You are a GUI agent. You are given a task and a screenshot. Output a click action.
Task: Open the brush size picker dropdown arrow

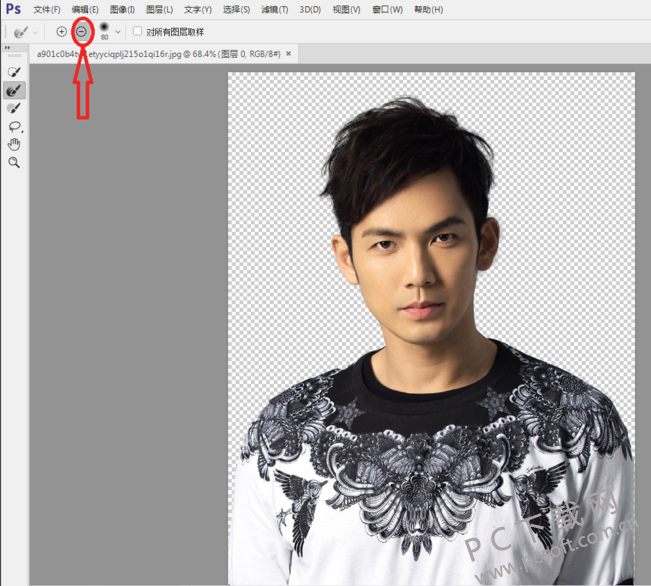click(118, 32)
